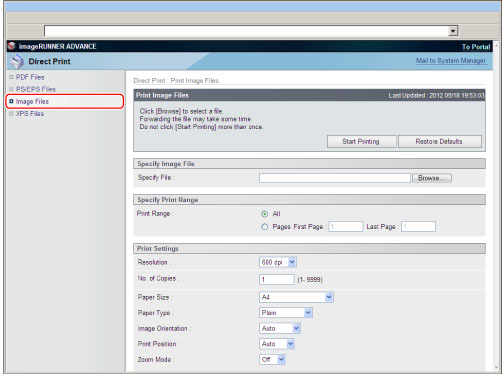Open PDF Files in the sidebar menu
502x374 pixels.
[30, 77]
